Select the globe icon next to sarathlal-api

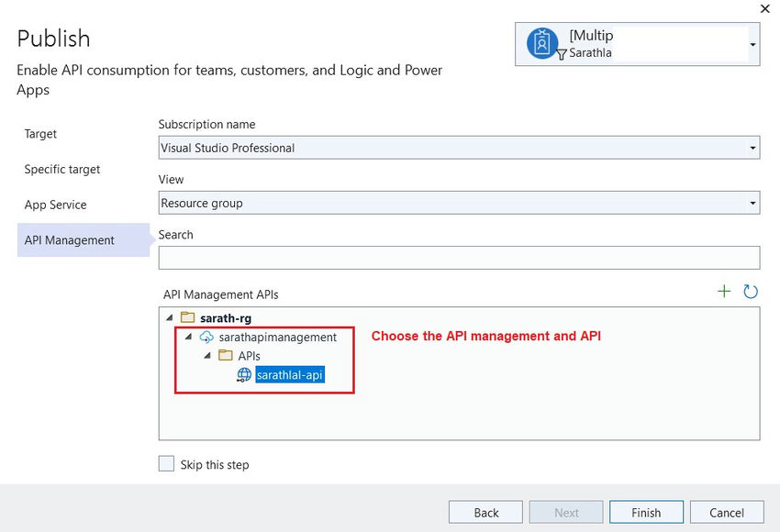(x=242, y=375)
